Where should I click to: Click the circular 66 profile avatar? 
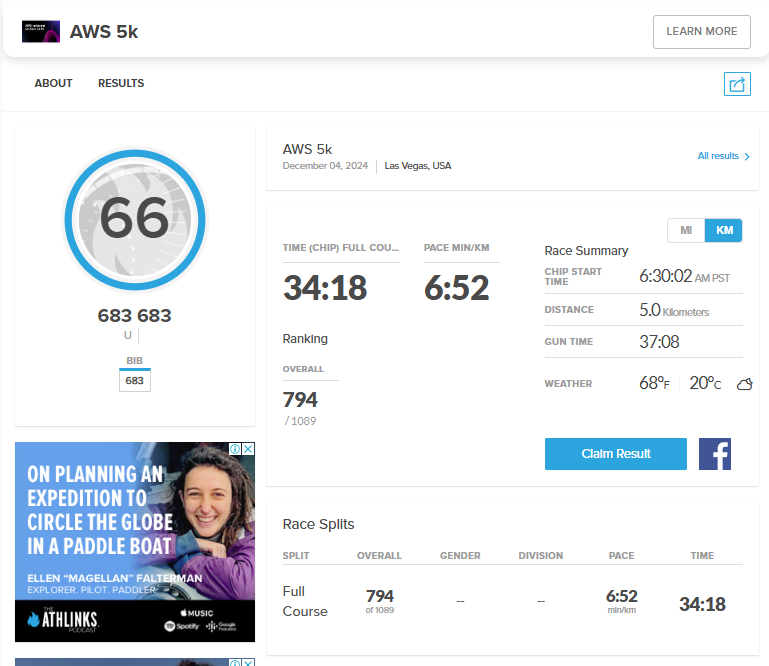(135, 220)
